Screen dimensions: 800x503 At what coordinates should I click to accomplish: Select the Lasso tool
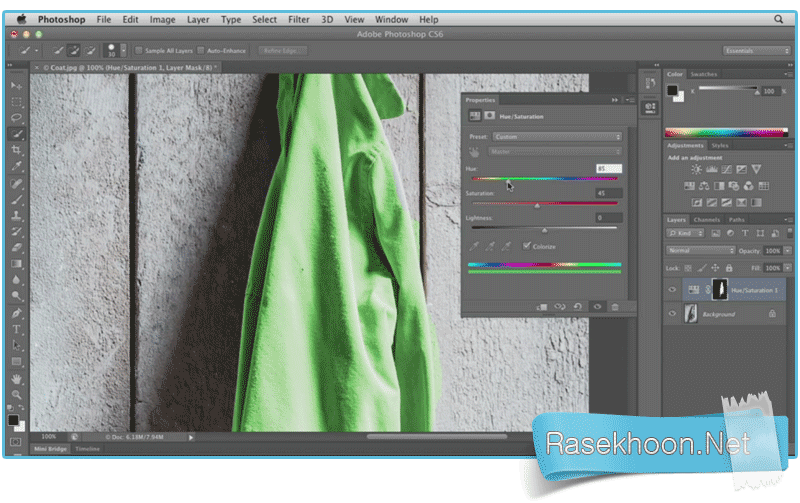[16, 117]
